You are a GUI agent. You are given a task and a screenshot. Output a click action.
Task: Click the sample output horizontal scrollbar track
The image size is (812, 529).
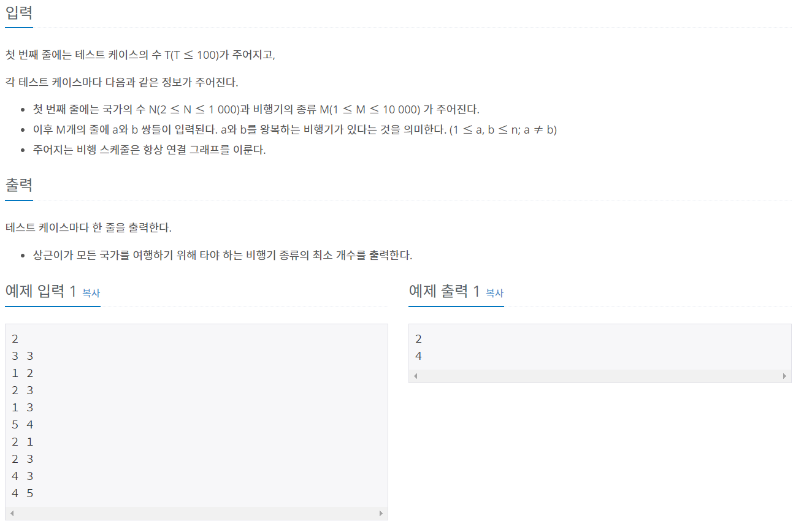pyautogui.click(x=600, y=376)
